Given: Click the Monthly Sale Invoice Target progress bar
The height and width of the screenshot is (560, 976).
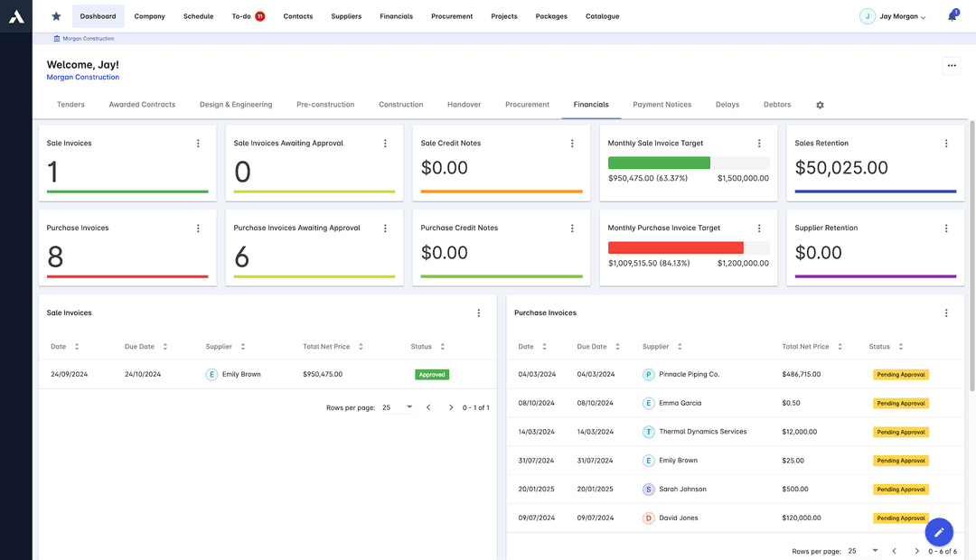Looking at the screenshot, I should [x=689, y=163].
